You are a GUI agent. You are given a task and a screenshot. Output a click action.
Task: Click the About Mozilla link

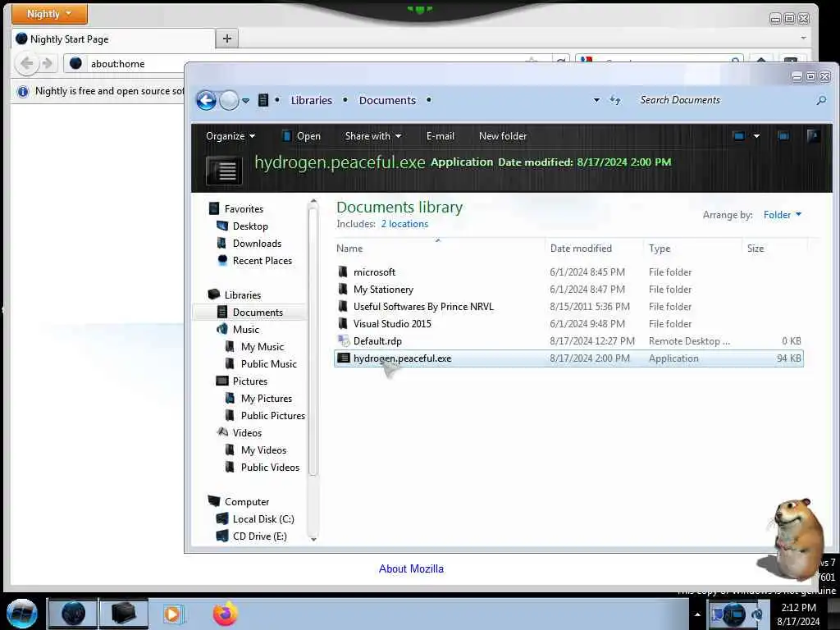[412, 569]
